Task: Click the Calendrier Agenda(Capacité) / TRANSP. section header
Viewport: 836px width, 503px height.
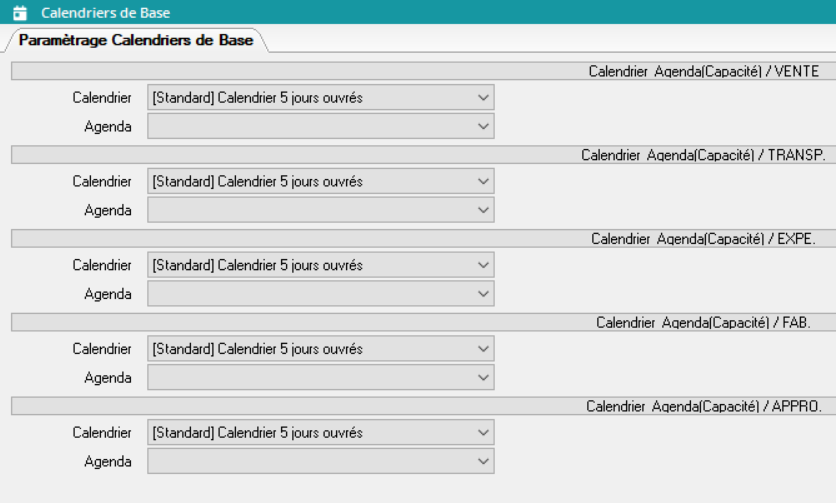Action: click(700, 155)
